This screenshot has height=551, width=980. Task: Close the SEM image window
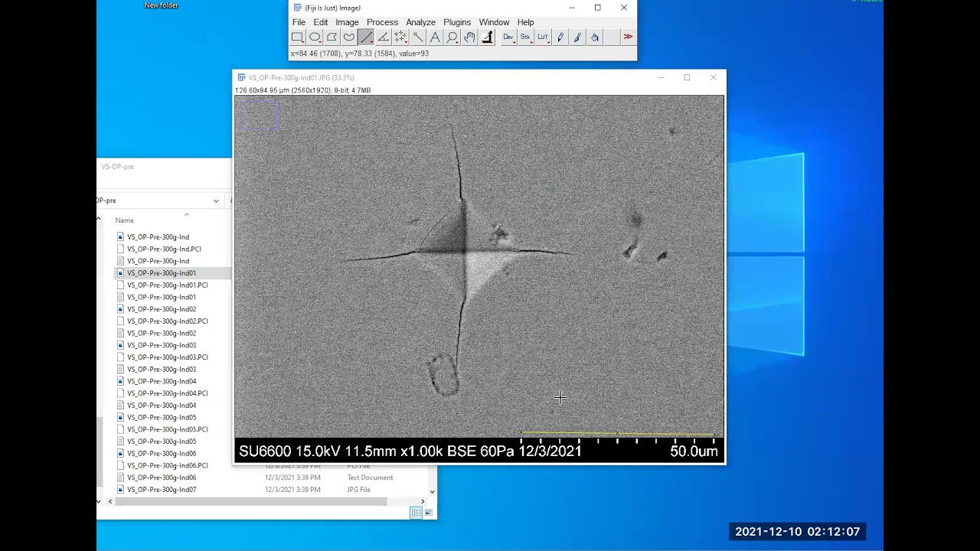point(713,77)
